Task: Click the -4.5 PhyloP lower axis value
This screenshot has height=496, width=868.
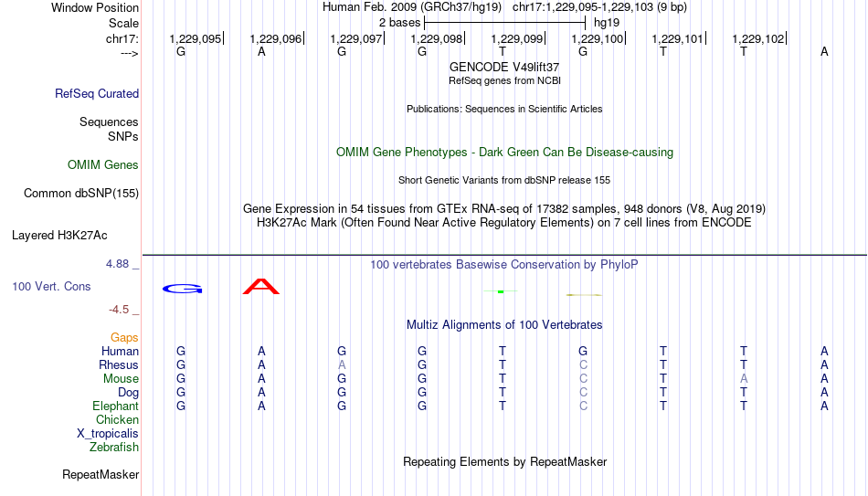Action: [x=119, y=310]
